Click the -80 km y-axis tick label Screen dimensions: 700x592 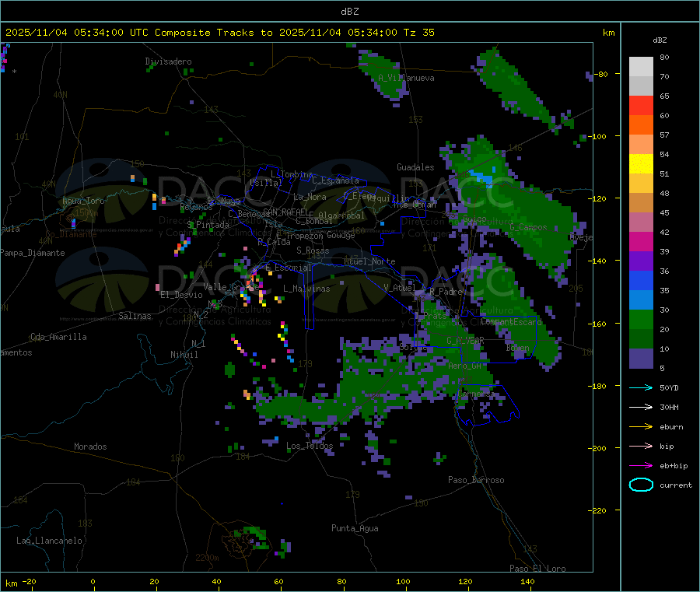(601, 74)
